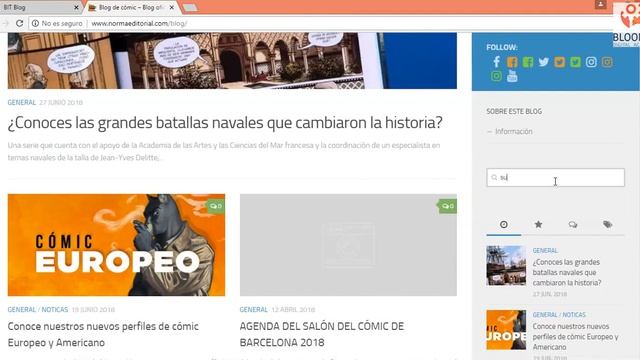Open 'AGENDA DEL SALÓN DEL CÓMIC DE BARCELONA 2018'

click(322, 334)
